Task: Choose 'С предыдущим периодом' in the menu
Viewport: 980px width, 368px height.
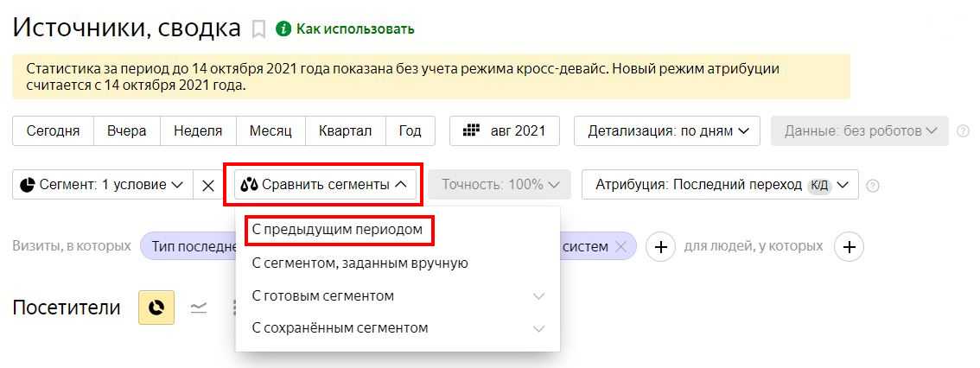Action: coord(337,230)
